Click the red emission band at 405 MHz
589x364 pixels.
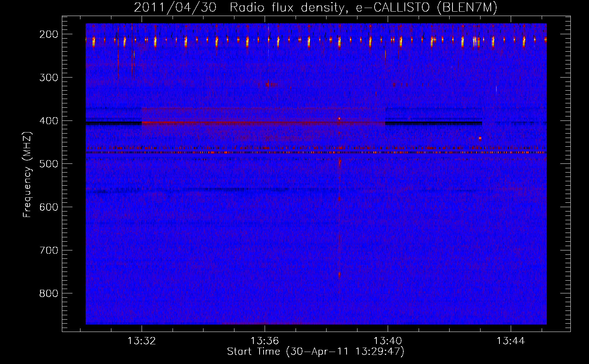263,123
